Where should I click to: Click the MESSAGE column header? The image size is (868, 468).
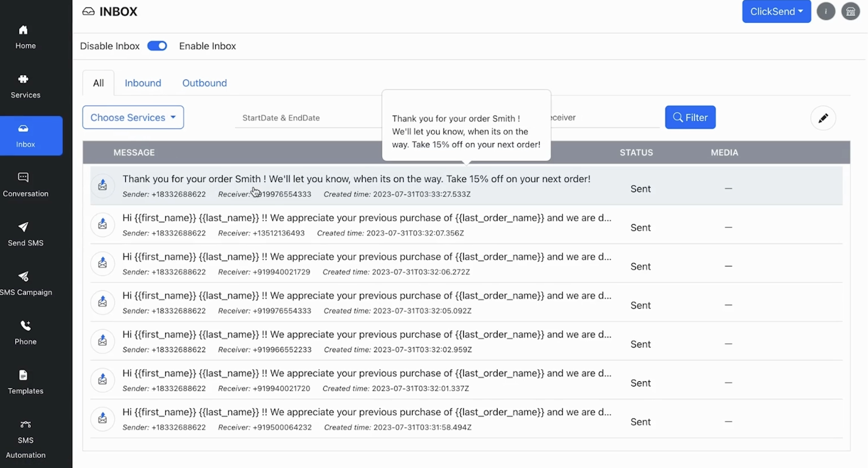pyautogui.click(x=134, y=152)
